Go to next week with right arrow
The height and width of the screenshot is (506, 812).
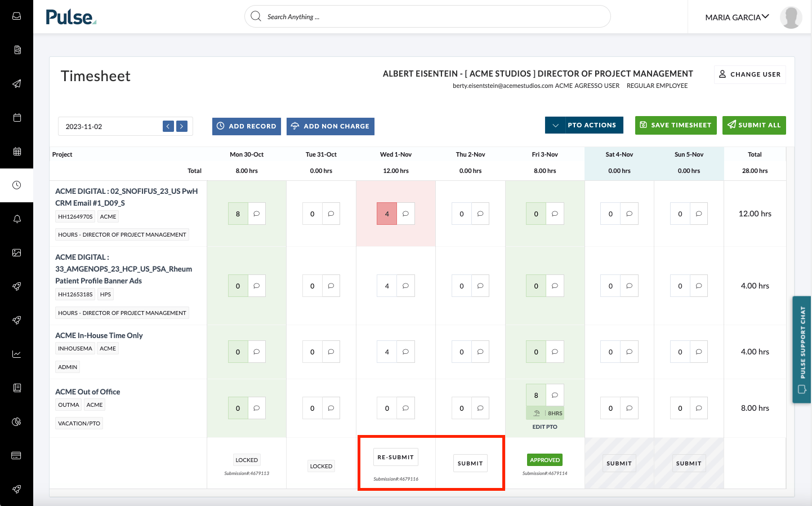(x=182, y=126)
